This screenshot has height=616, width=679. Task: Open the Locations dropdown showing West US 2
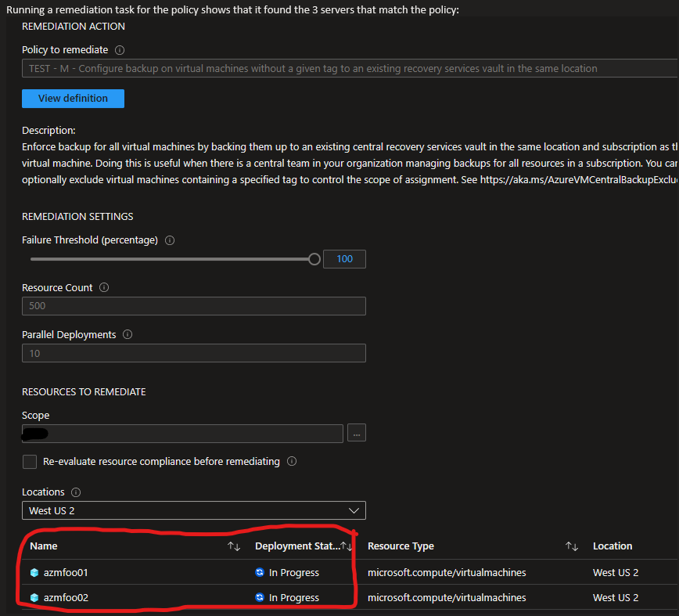click(x=193, y=510)
